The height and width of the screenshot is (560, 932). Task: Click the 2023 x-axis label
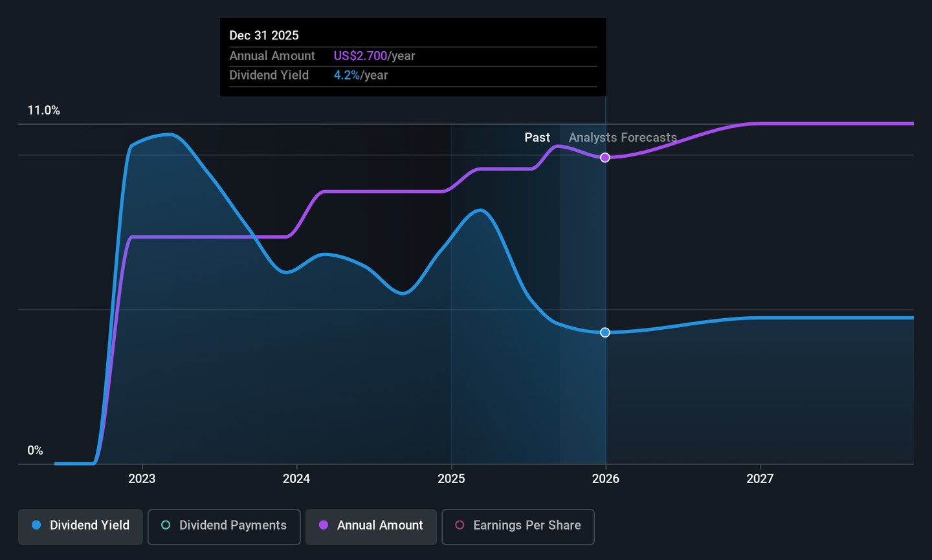[x=142, y=479]
